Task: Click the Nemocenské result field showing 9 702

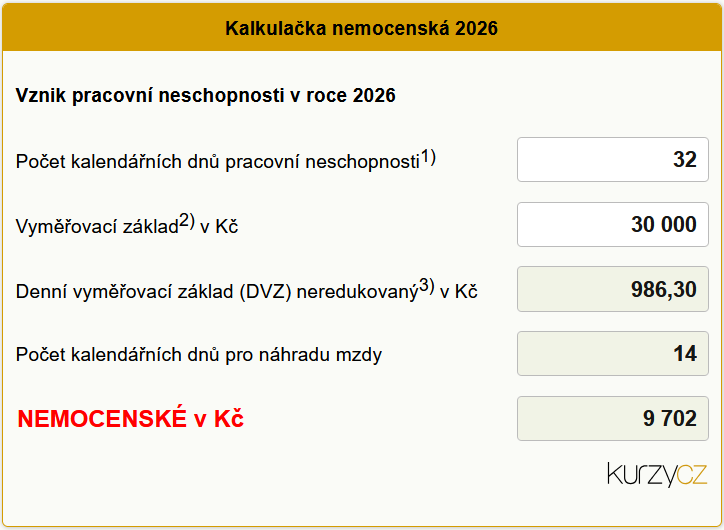Action: (x=612, y=419)
